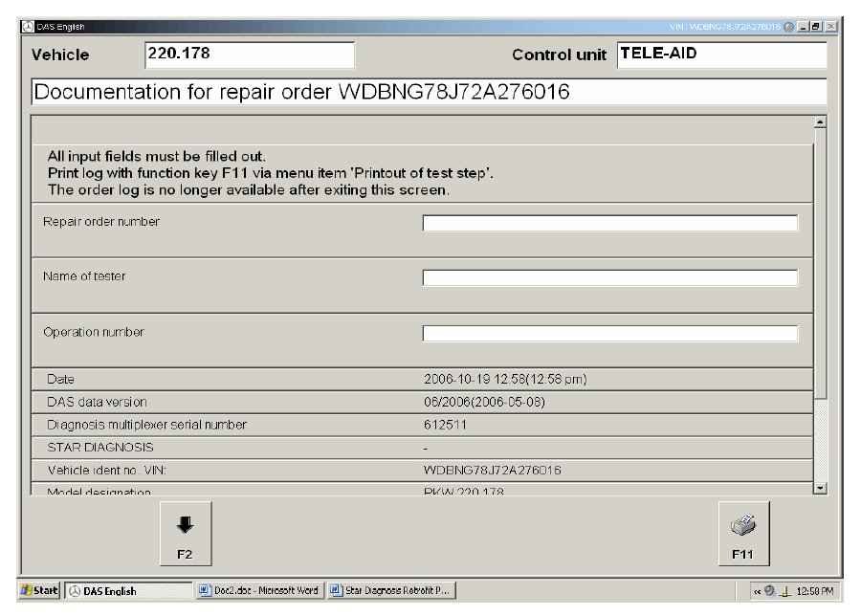Click the F2 down-arrow button
The height and width of the screenshot is (616, 861).
pyautogui.click(x=185, y=533)
